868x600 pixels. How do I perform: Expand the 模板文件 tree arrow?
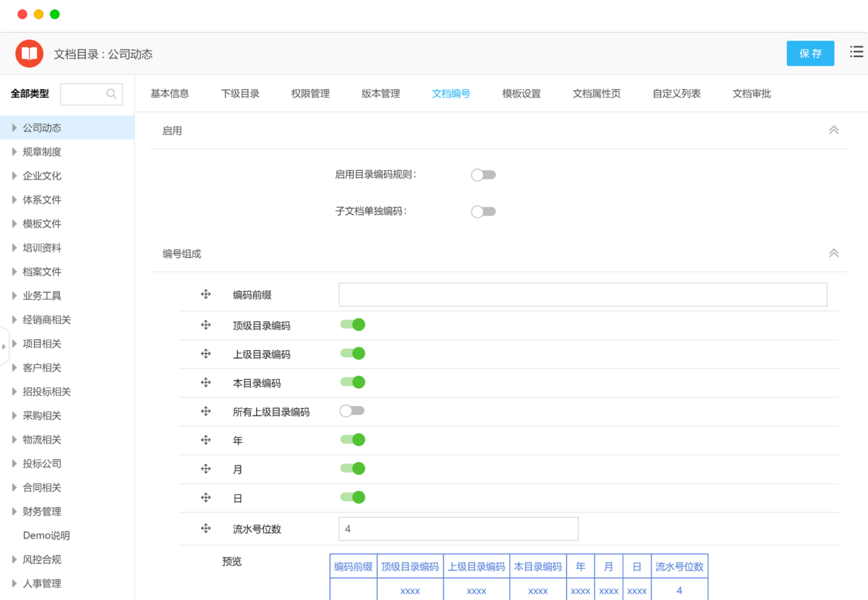coord(14,223)
